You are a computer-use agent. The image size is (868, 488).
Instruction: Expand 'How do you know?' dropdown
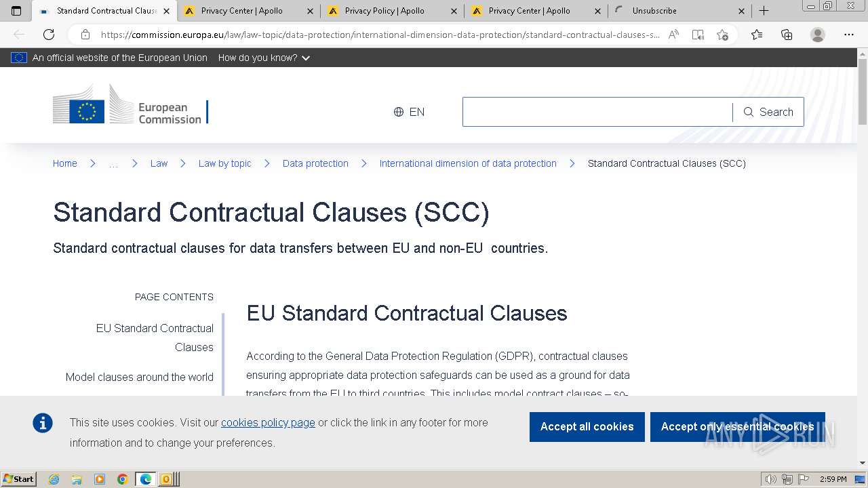click(x=264, y=58)
